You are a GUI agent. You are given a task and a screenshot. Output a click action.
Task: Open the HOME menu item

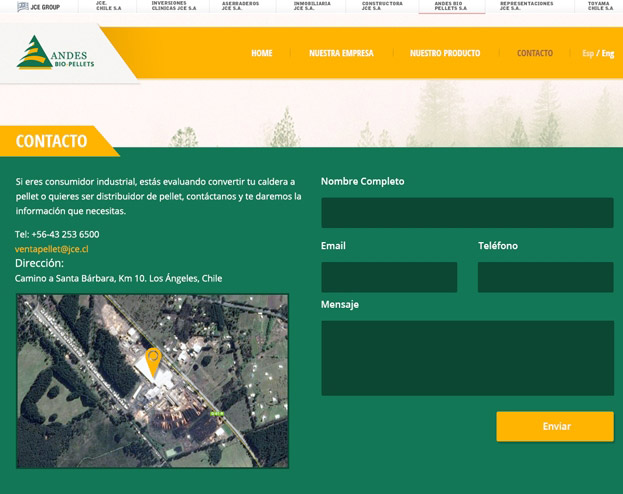click(x=261, y=53)
